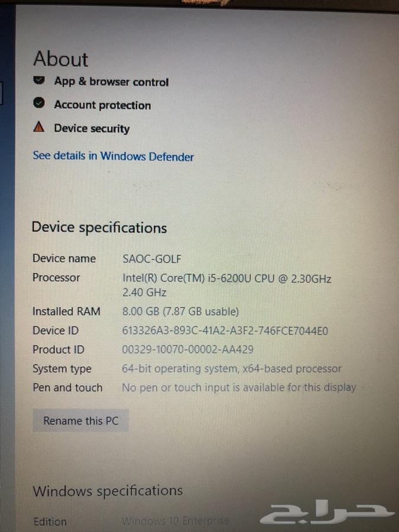Click the processor value Intel Core i5-6200U
Viewport: 399px width, 532px height.
pos(226,286)
